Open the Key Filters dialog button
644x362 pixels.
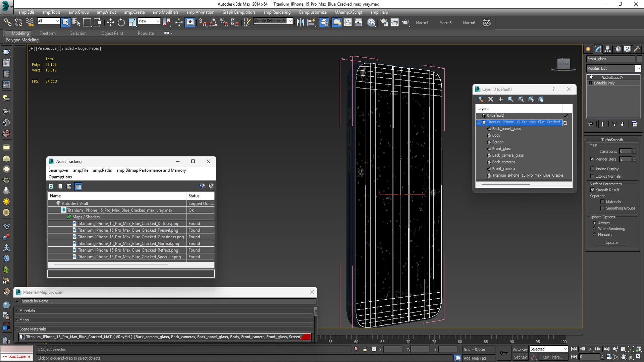point(552,357)
